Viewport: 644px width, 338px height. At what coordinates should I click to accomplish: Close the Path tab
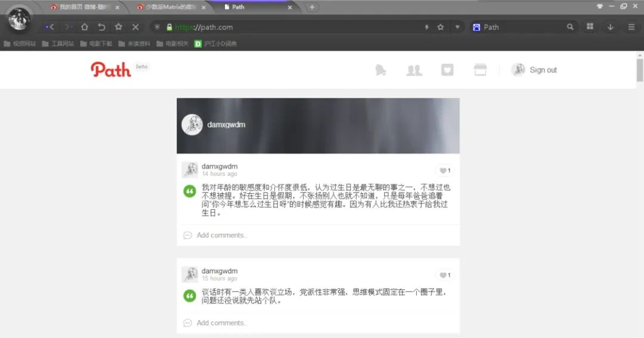coord(290,7)
